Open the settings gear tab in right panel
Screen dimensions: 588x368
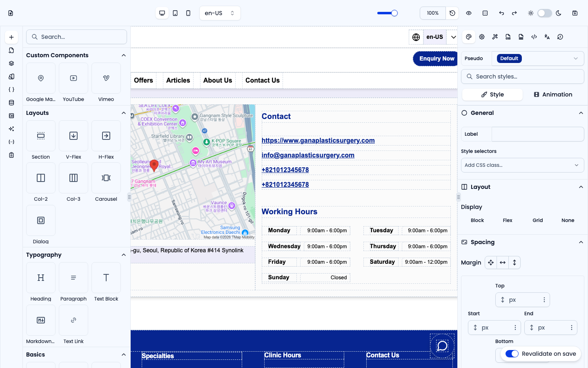coord(482,37)
